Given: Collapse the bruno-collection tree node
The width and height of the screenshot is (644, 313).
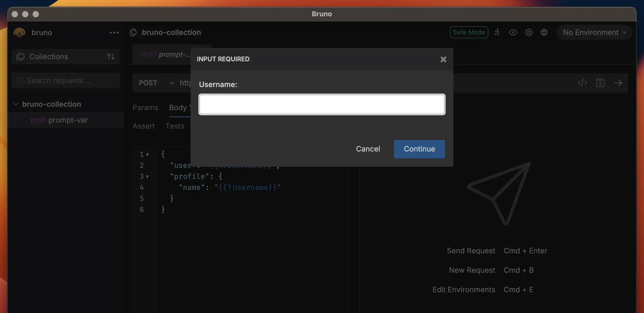Looking at the screenshot, I should [16, 104].
